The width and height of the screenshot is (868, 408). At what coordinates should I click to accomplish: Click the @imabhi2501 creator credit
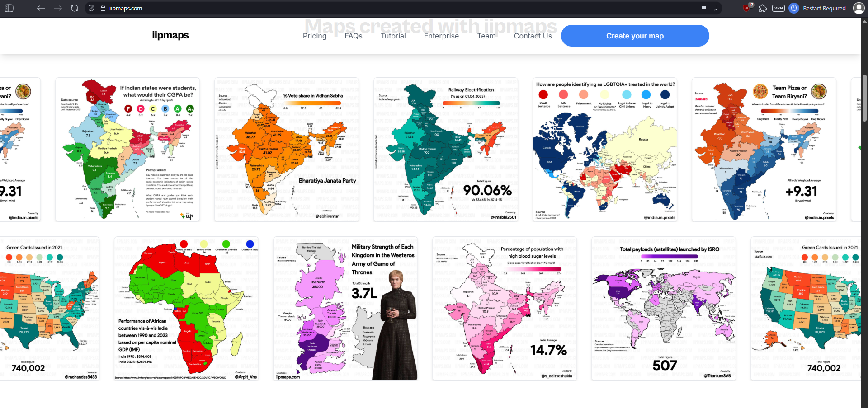(x=504, y=217)
